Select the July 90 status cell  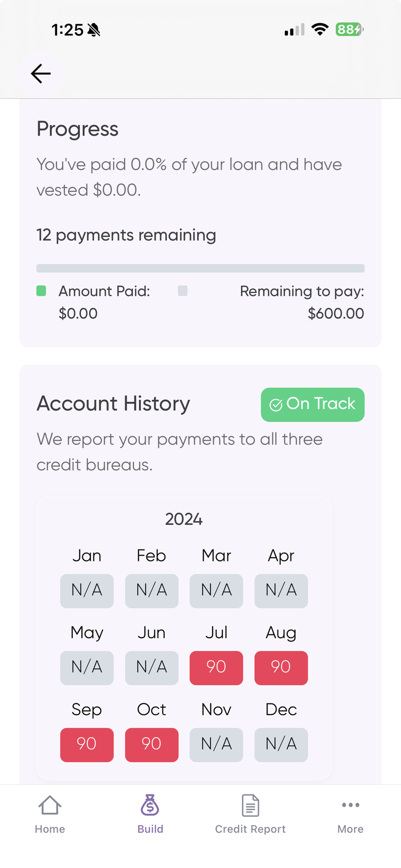pyautogui.click(x=216, y=667)
